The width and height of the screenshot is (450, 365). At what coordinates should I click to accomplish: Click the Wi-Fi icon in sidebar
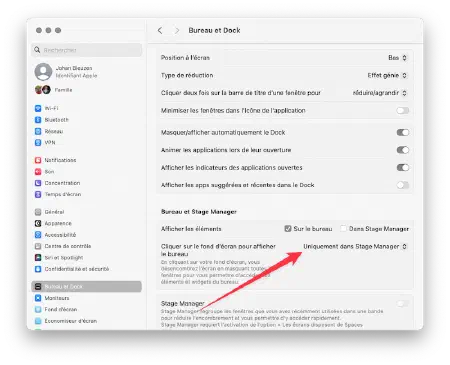[x=38, y=108]
